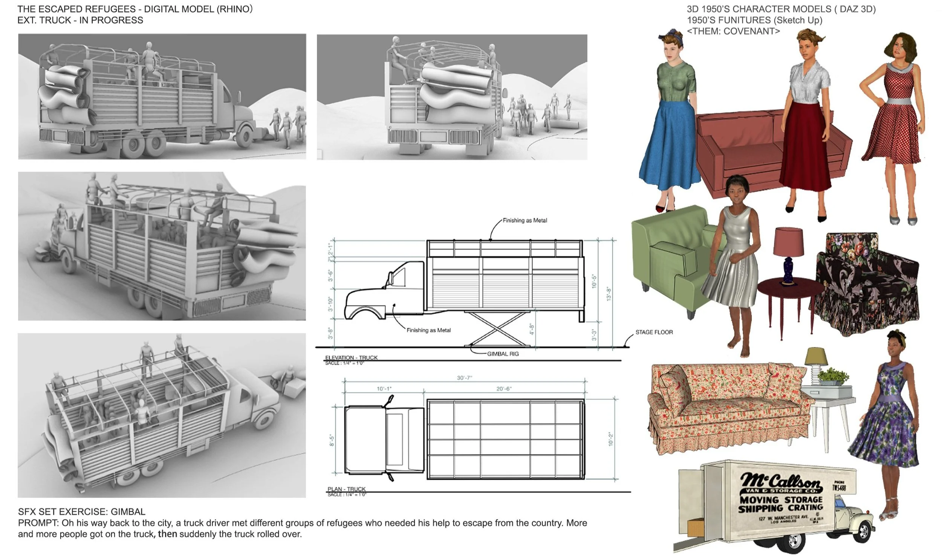The width and height of the screenshot is (942, 560).
Task: Click the 30'-7" overall length dimension
Action: pos(464,378)
